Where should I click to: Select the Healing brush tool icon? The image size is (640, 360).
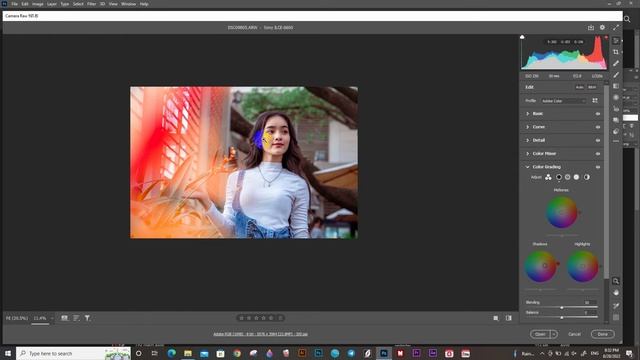pos(616,63)
